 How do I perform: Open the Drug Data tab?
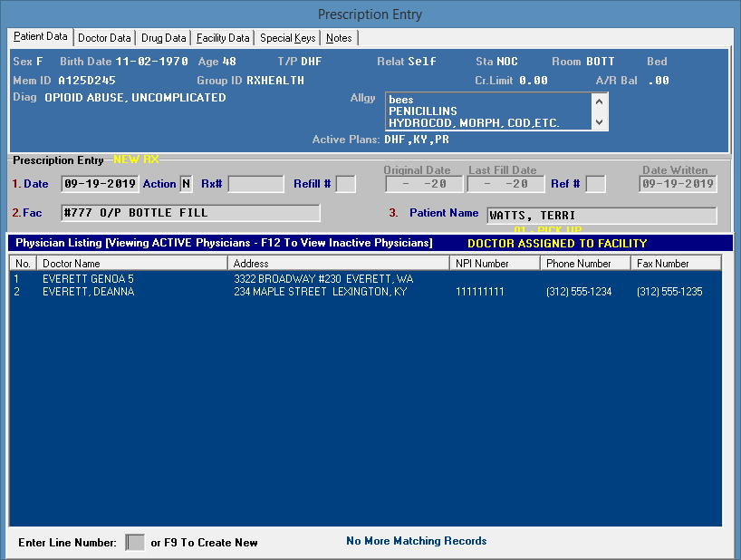point(164,38)
